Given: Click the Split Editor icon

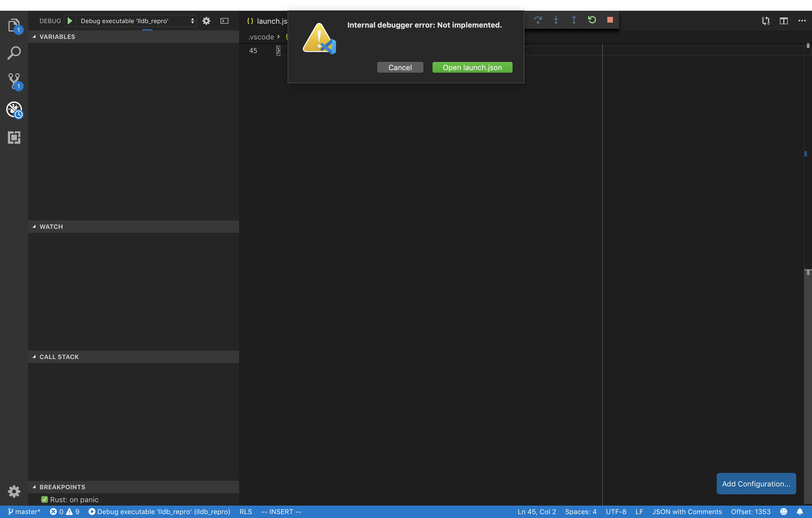Looking at the screenshot, I should pos(784,21).
